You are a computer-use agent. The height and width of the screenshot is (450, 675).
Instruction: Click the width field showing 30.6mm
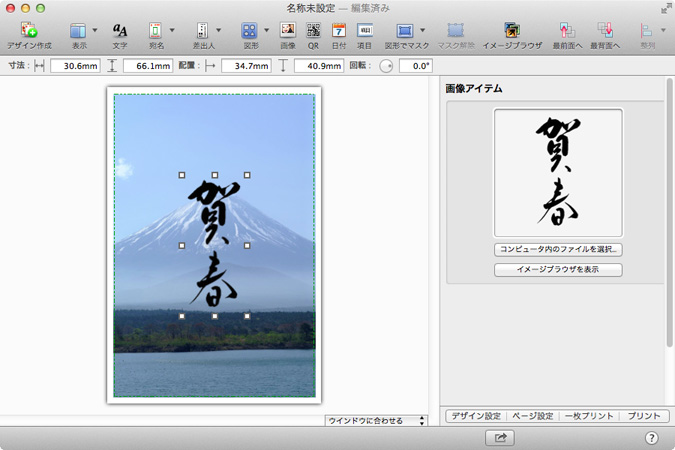click(74, 66)
